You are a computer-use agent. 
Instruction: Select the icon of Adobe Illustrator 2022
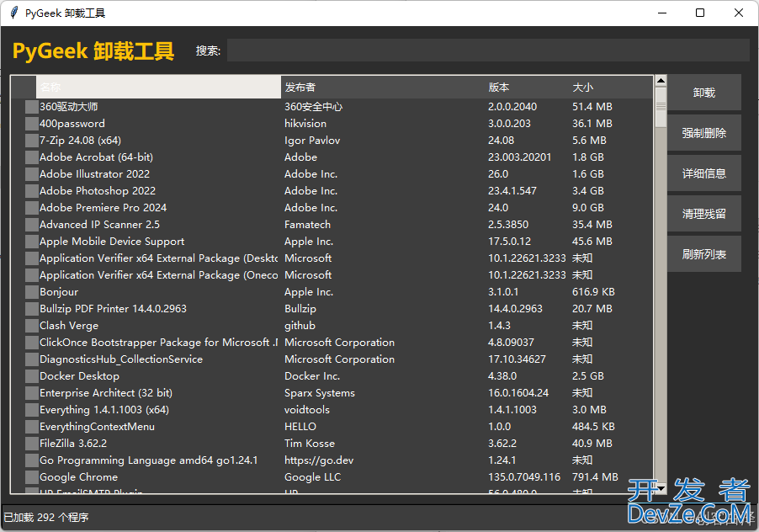31,174
